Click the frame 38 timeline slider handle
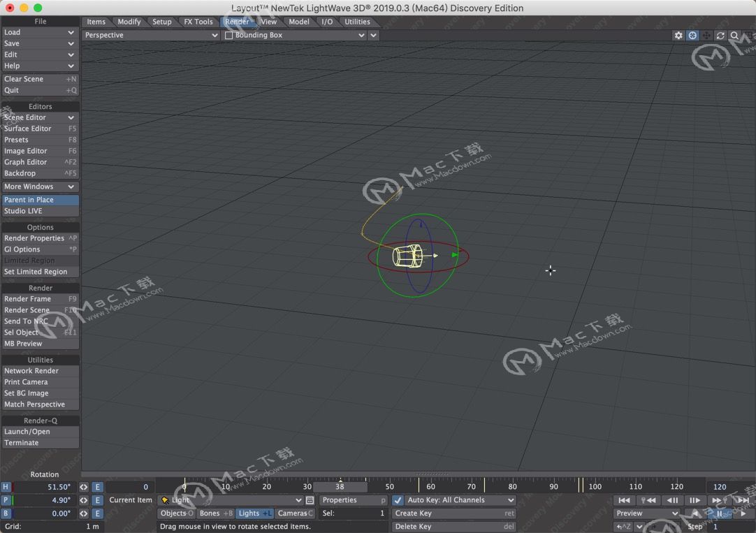This screenshot has height=533, width=756. [340, 487]
